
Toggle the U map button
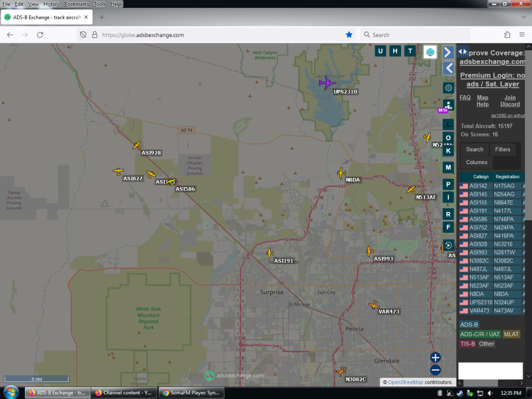pyautogui.click(x=380, y=51)
